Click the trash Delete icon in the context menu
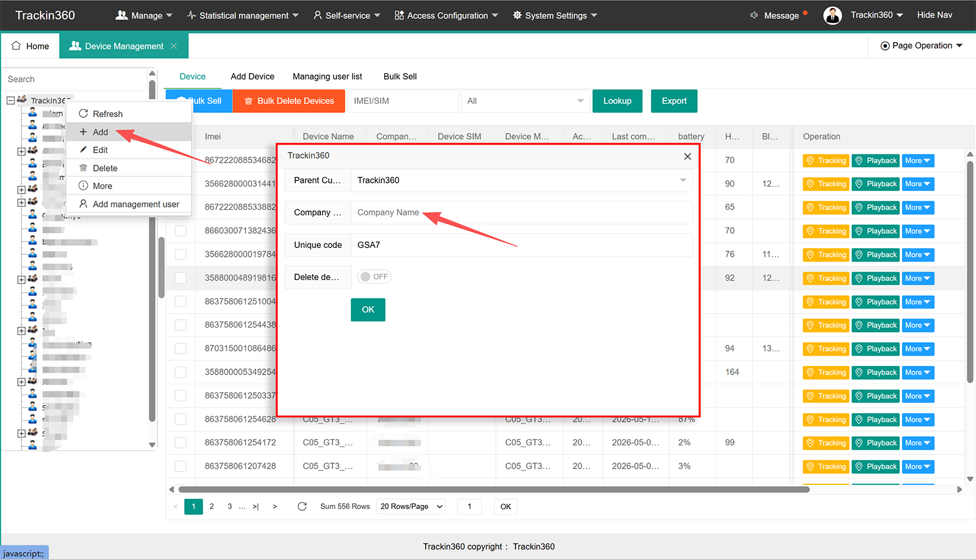The width and height of the screenshot is (976, 560). (x=84, y=168)
